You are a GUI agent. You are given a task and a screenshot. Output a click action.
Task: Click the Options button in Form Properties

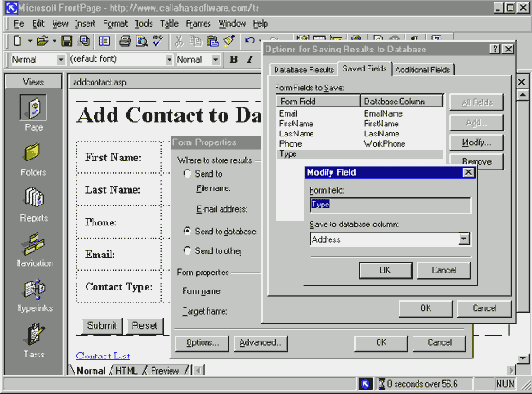point(202,343)
